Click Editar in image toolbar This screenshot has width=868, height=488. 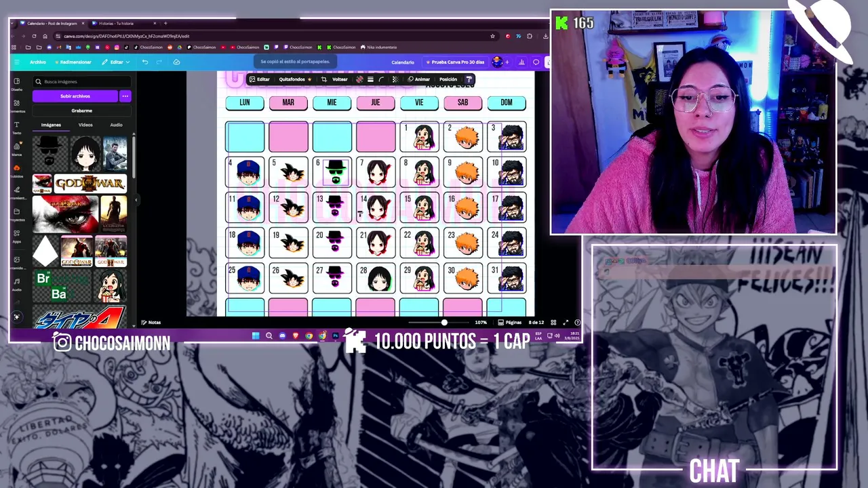[260, 79]
